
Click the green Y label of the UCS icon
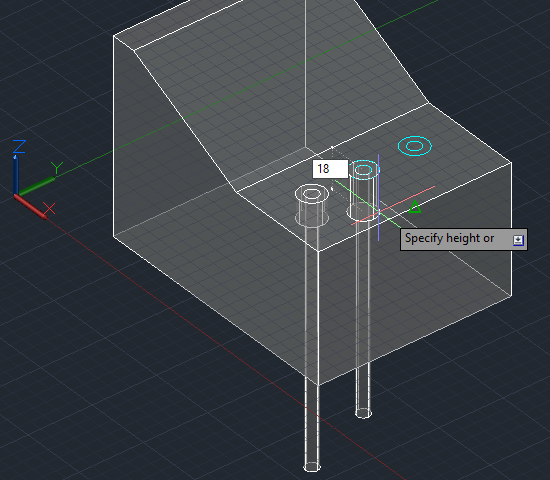pyautogui.click(x=56, y=168)
